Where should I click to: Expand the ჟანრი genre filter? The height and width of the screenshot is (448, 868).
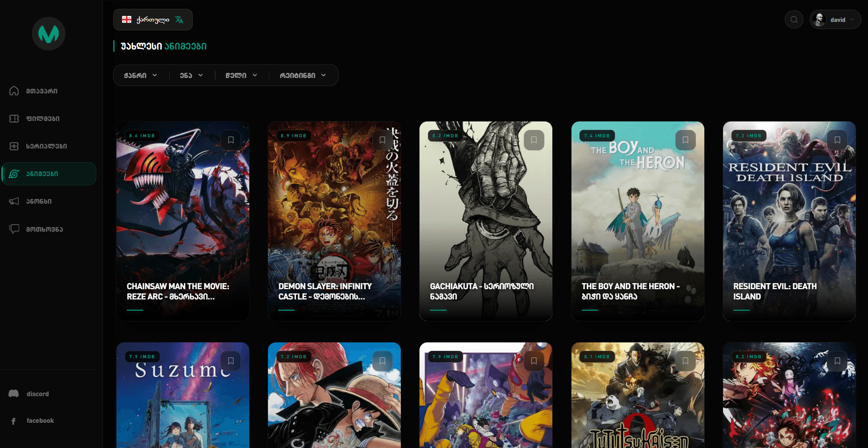coord(140,75)
